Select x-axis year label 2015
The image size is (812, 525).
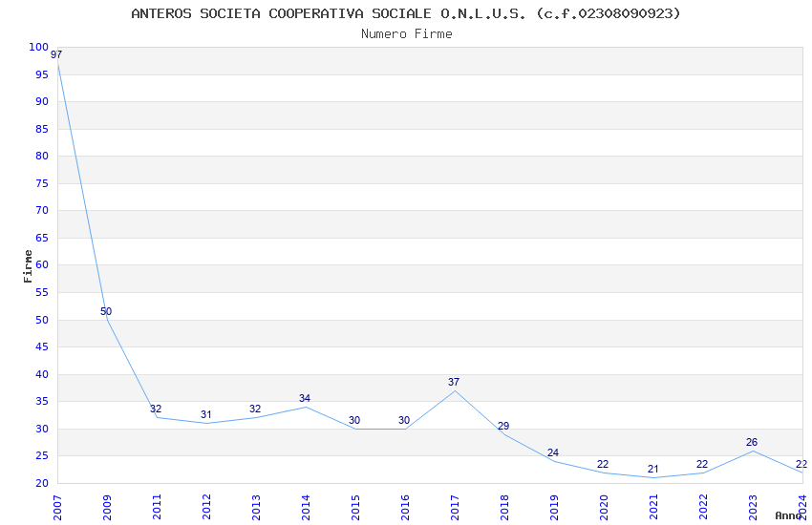tap(355, 507)
